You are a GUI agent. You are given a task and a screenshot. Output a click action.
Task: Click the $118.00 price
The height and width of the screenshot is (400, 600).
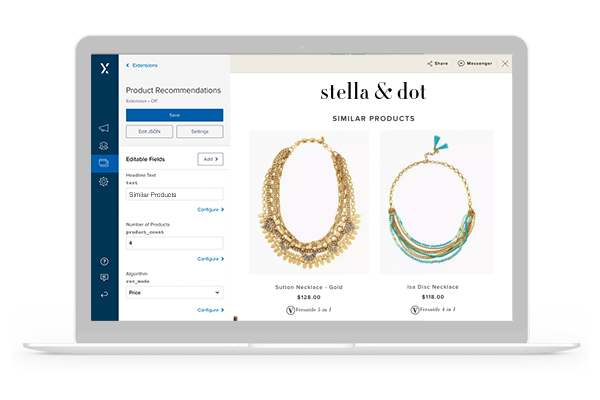(x=433, y=297)
